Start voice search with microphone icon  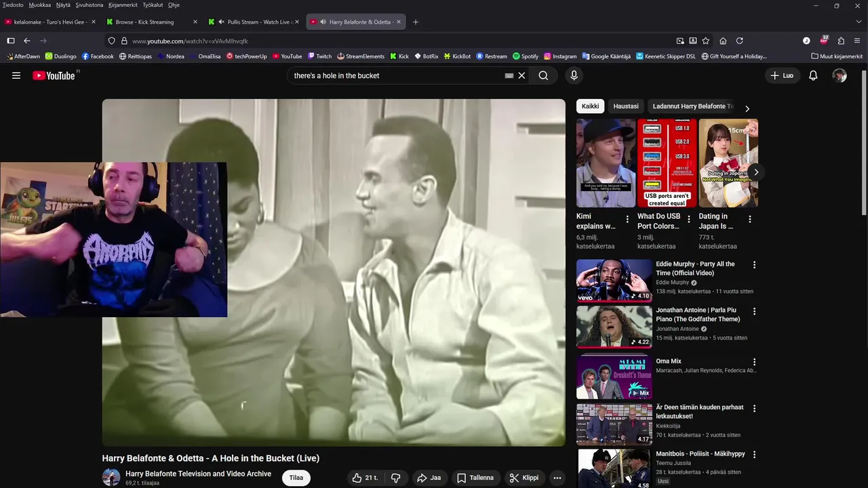574,76
